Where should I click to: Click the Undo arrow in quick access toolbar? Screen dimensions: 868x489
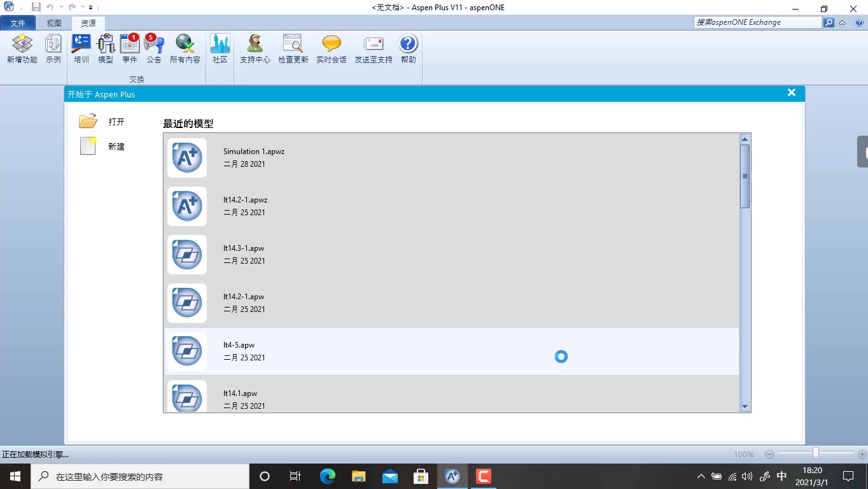50,7
